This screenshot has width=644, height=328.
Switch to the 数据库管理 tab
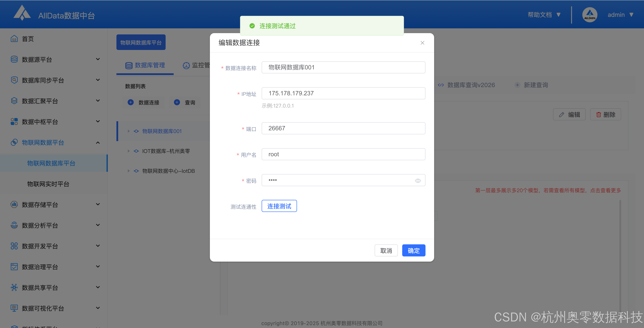tap(145, 65)
